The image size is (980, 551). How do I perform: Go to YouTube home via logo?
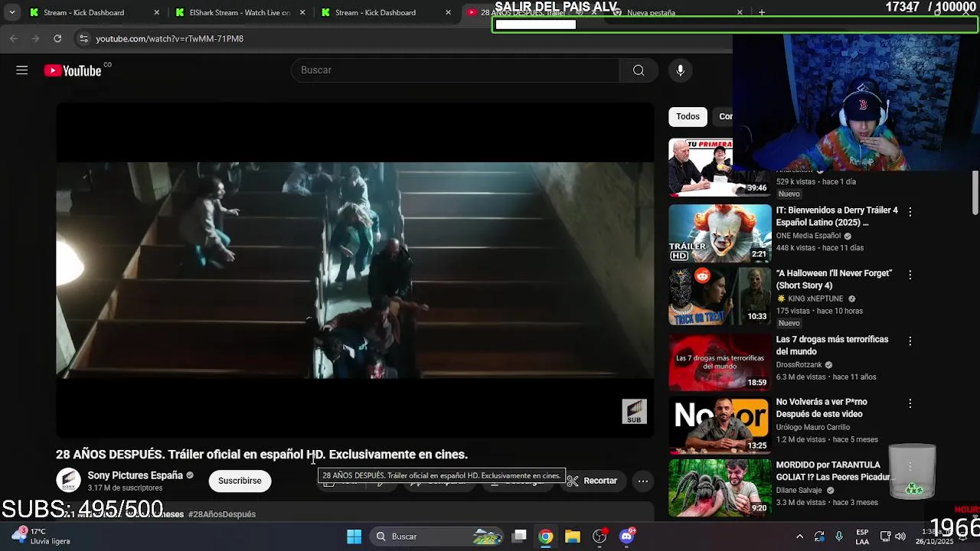(72, 70)
